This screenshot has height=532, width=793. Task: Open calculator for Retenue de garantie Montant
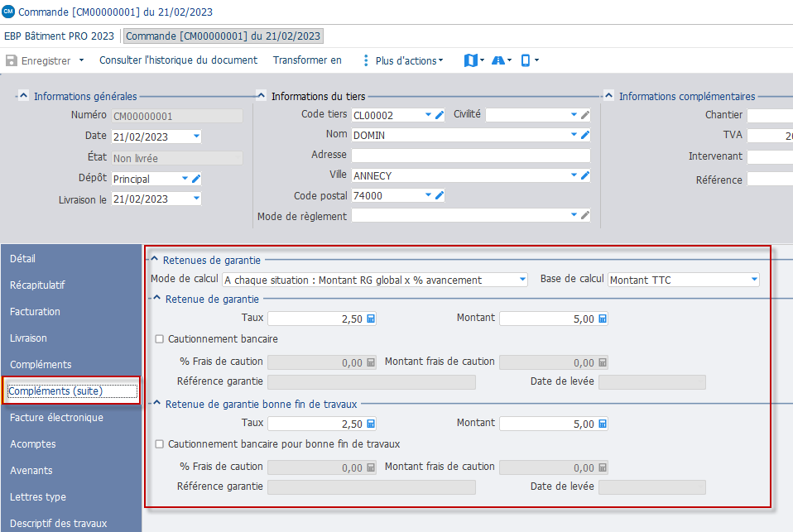click(603, 319)
